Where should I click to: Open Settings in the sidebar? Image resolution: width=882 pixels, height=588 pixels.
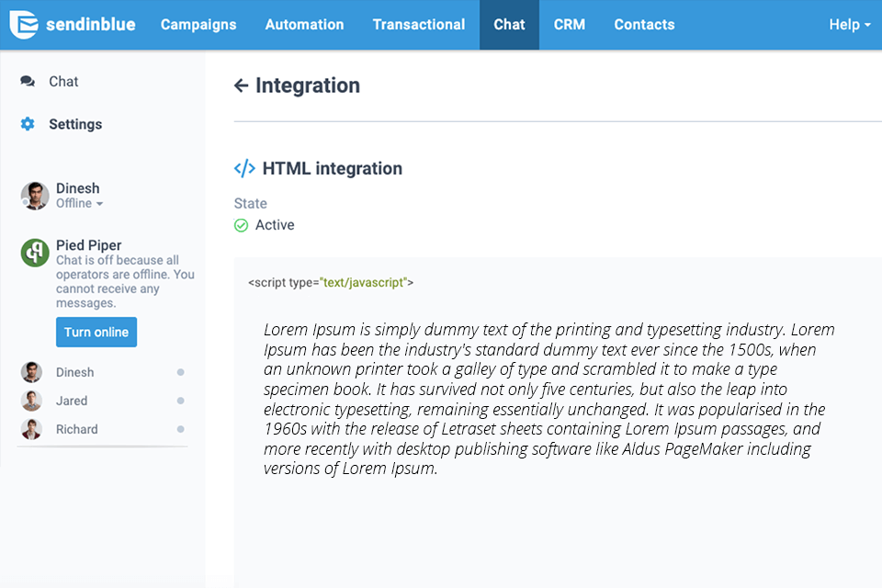tap(75, 124)
